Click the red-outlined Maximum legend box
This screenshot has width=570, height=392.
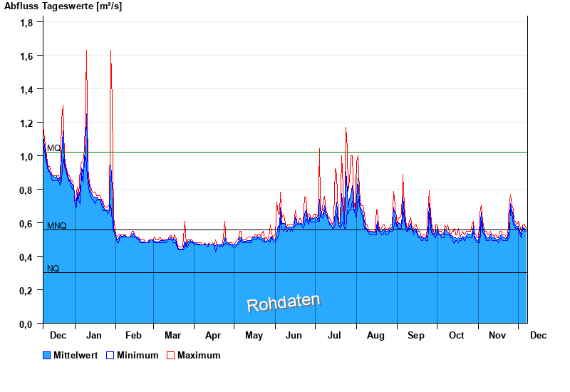(170, 355)
